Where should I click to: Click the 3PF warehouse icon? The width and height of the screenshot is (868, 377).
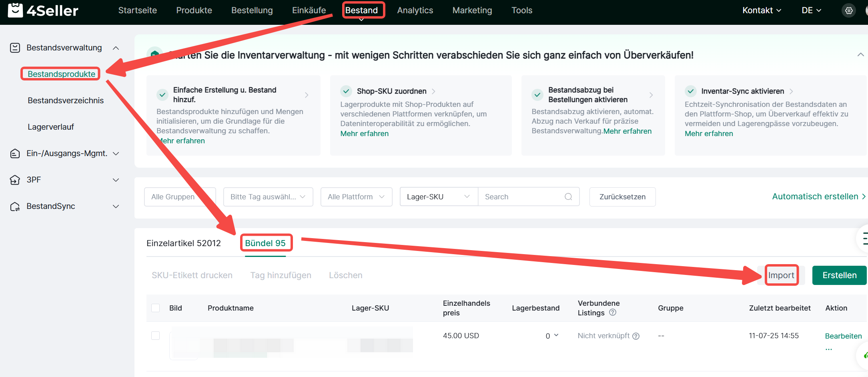[x=15, y=180]
